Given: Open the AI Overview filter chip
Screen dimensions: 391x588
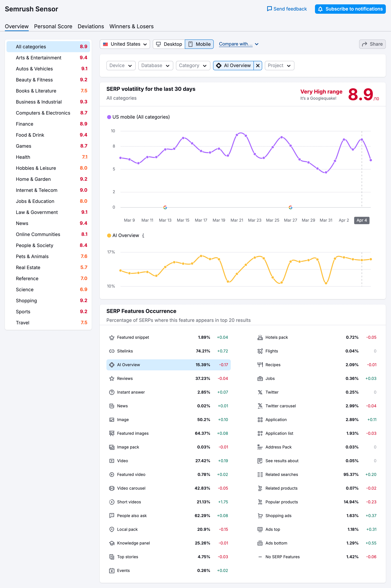Looking at the screenshot, I should coord(233,66).
